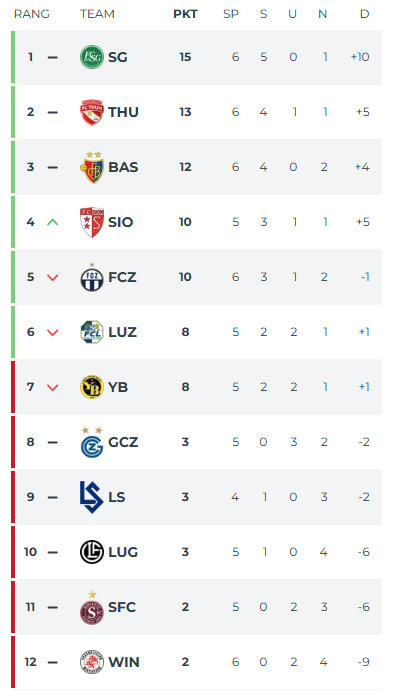Select the FC Sion shield logo
The height and width of the screenshot is (700, 396).
(92, 222)
